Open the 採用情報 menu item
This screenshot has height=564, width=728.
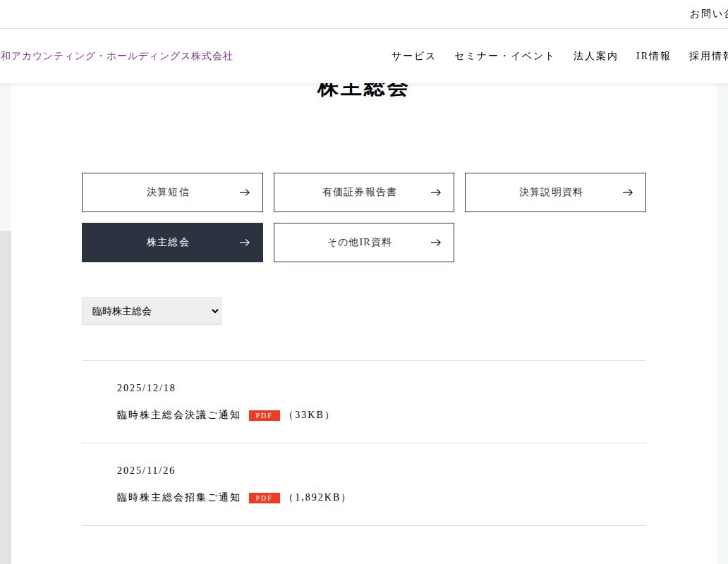coord(708,56)
